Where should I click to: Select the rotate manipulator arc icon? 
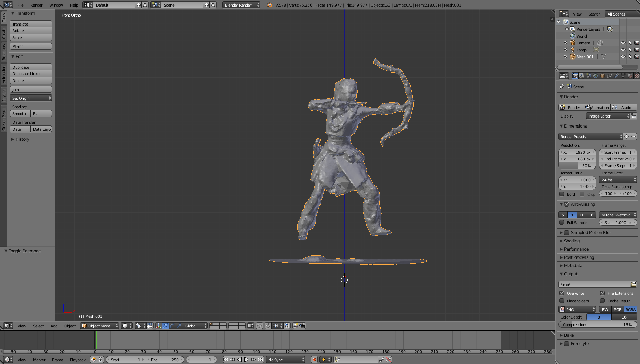point(172,326)
